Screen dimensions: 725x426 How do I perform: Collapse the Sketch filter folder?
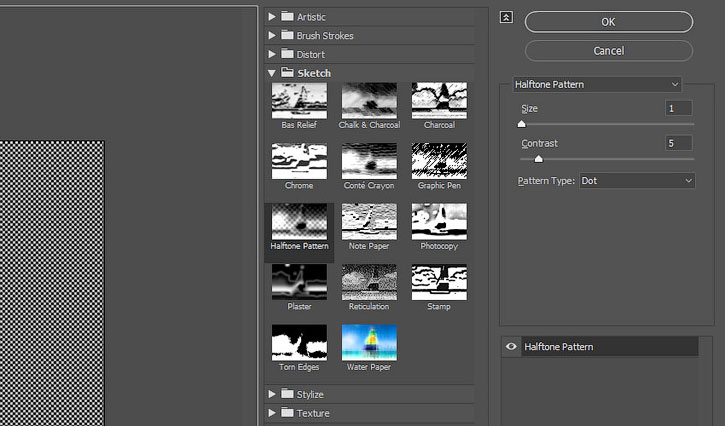[271, 73]
